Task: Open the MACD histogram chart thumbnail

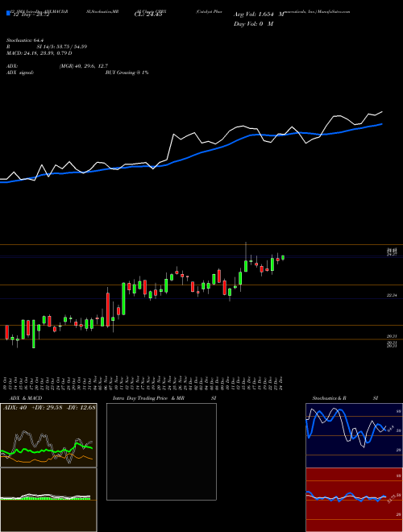Action: click(48, 500)
